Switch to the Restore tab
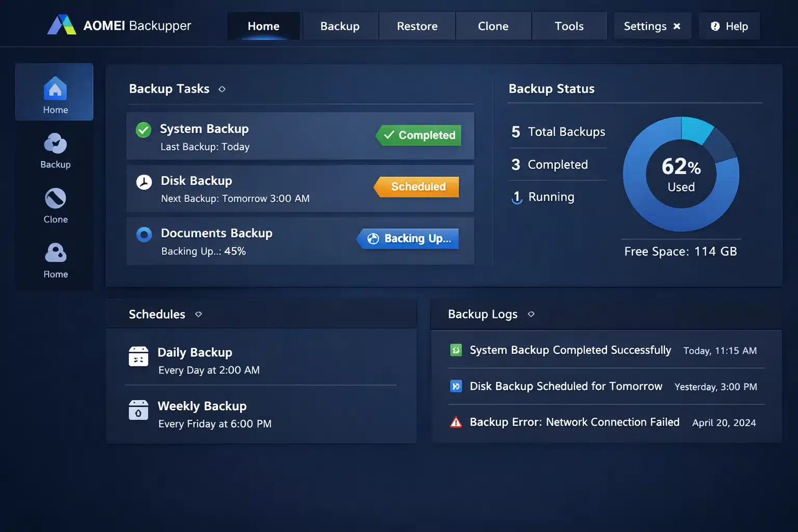The width and height of the screenshot is (798, 532). point(417,25)
